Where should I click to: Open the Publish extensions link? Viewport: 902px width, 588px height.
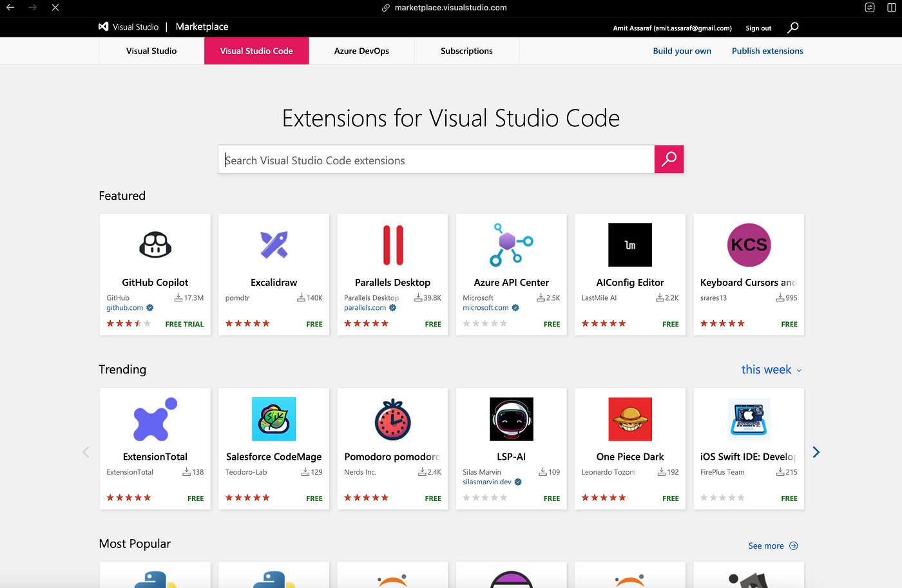[x=767, y=51]
